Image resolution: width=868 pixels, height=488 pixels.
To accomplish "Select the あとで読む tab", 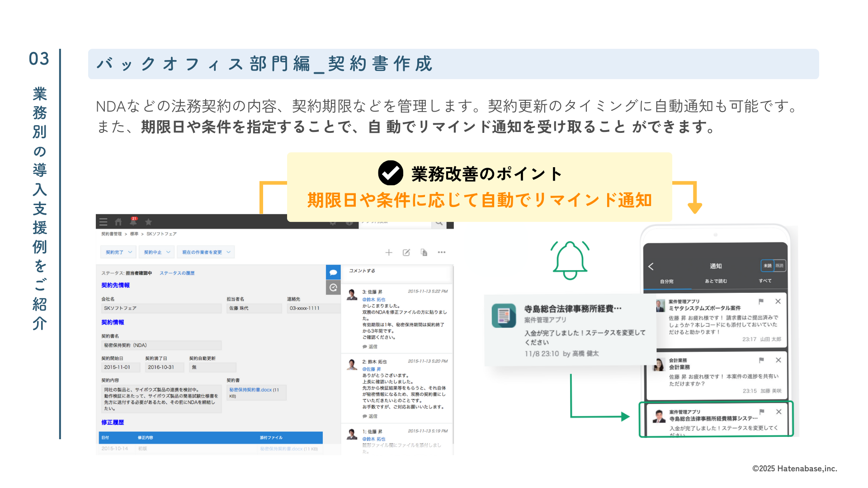I will [716, 281].
